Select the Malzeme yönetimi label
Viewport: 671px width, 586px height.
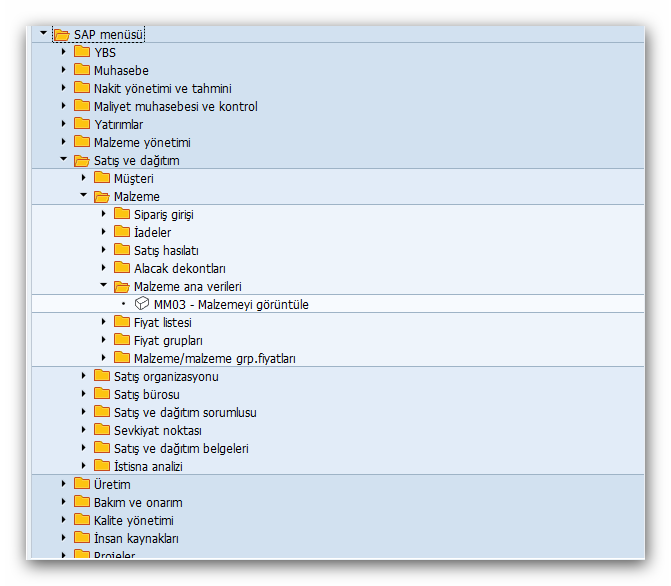point(142,143)
